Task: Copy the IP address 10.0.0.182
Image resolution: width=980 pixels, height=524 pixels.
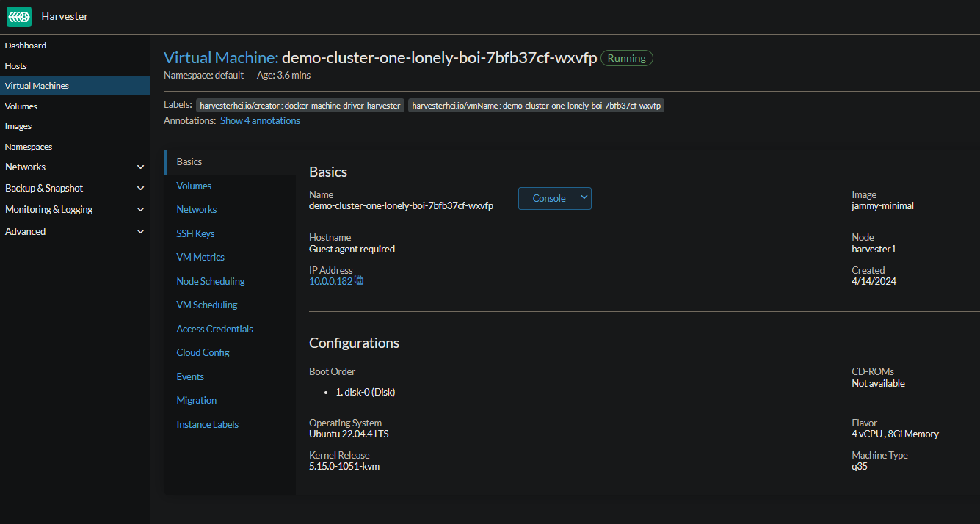Action: click(359, 280)
